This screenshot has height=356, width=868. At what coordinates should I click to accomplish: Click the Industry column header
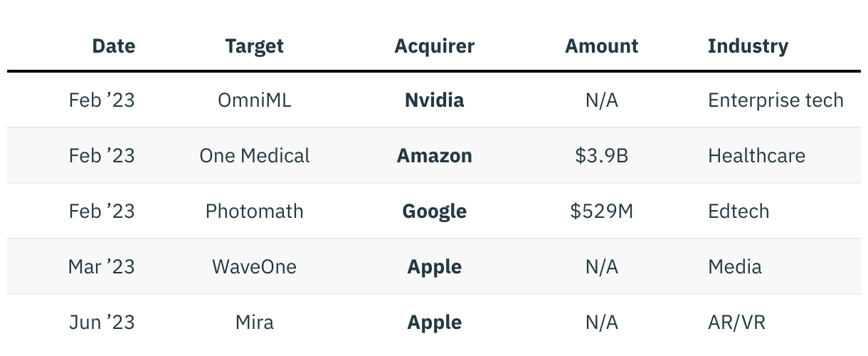pos(748,46)
